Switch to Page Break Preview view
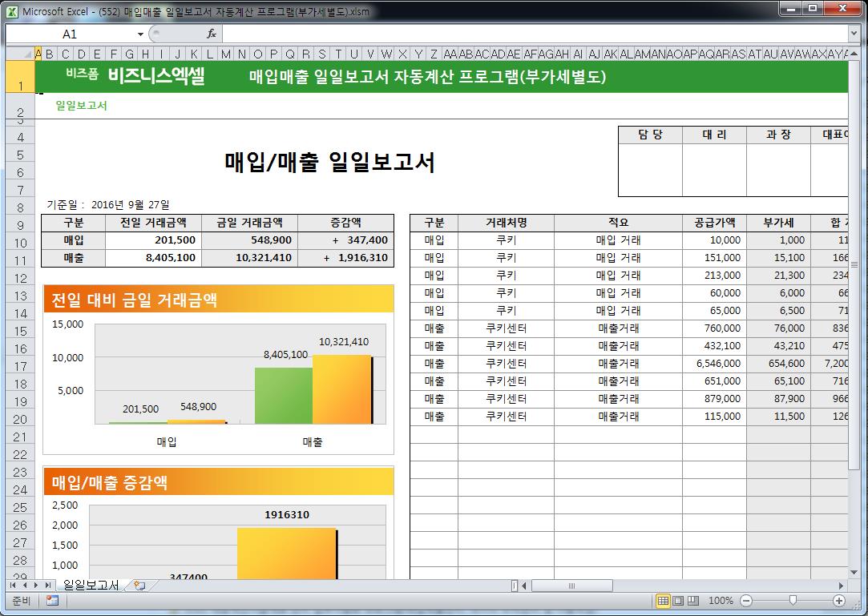 click(x=693, y=601)
